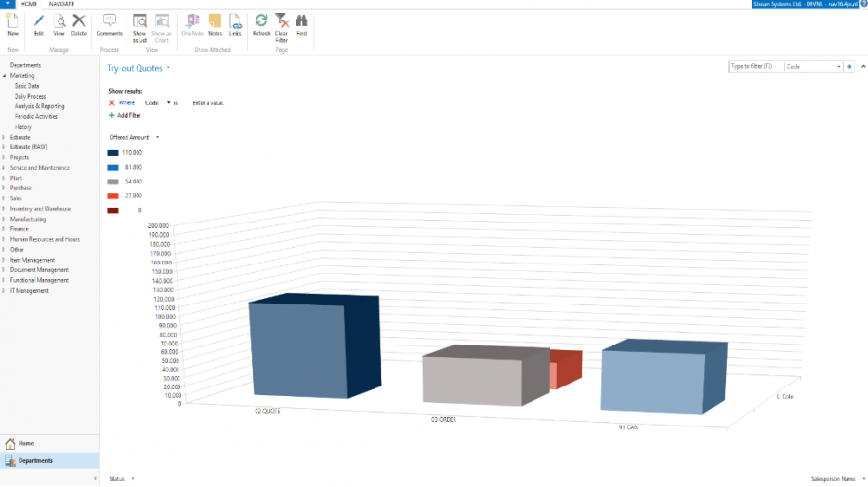Switch to the HOME ribbon tab
Screen dimensions: 868x487
click(x=29, y=4)
